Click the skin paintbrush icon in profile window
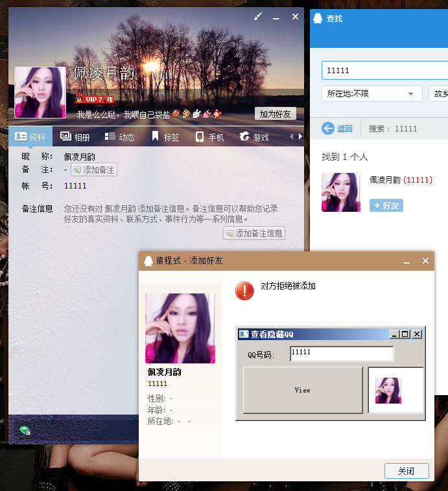 257,16
